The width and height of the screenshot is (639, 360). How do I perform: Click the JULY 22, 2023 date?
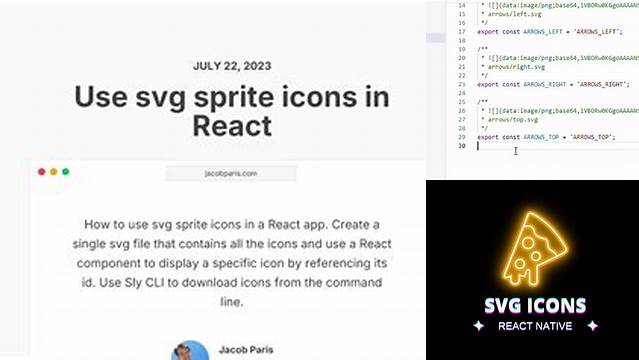pyautogui.click(x=232, y=66)
